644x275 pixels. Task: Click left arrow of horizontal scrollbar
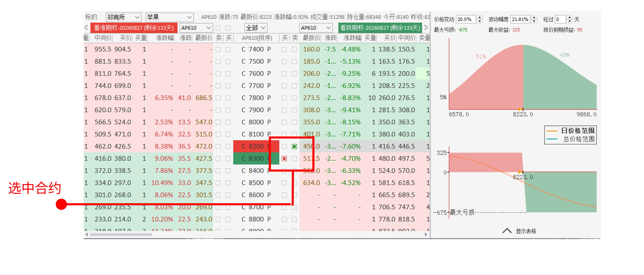pos(86,234)
